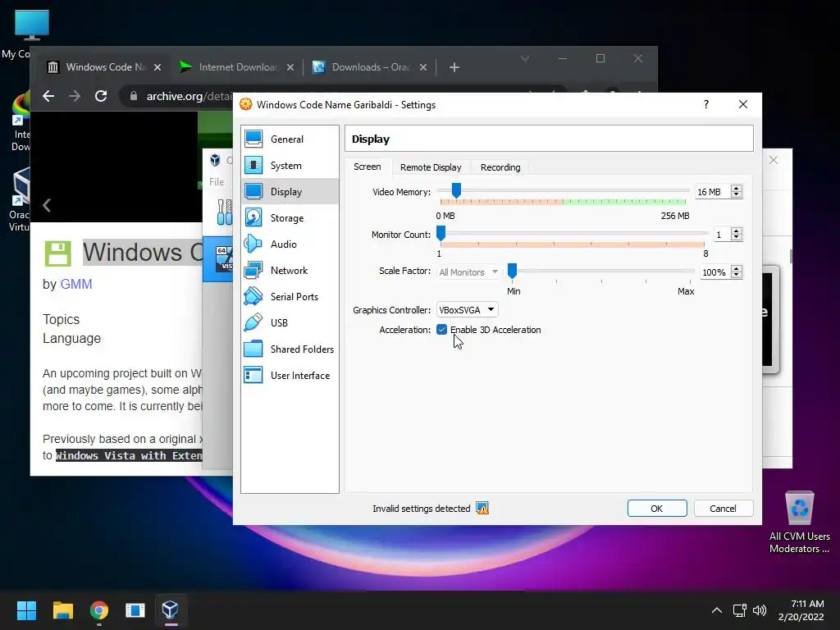The height and width of the screenshot is (630, 840).
Task: Click the Scale Factor 100% field
Action: coord(714,272)
